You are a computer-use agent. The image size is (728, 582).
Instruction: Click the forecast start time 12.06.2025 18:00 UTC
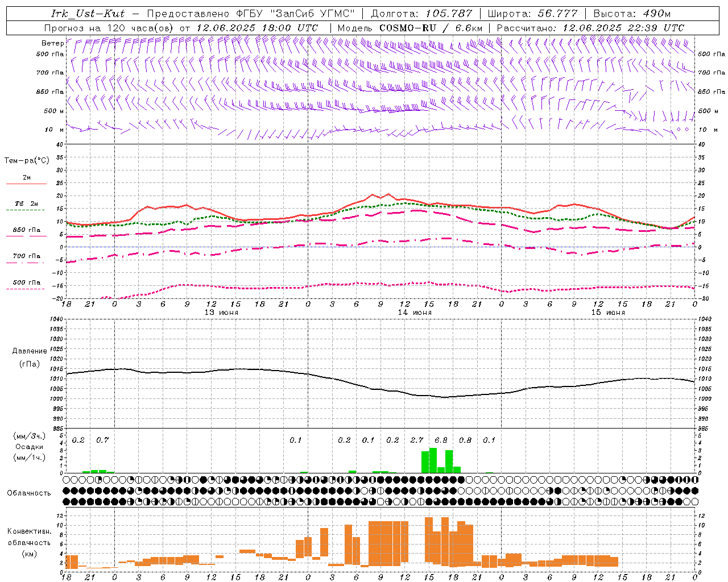click(257, 27)
